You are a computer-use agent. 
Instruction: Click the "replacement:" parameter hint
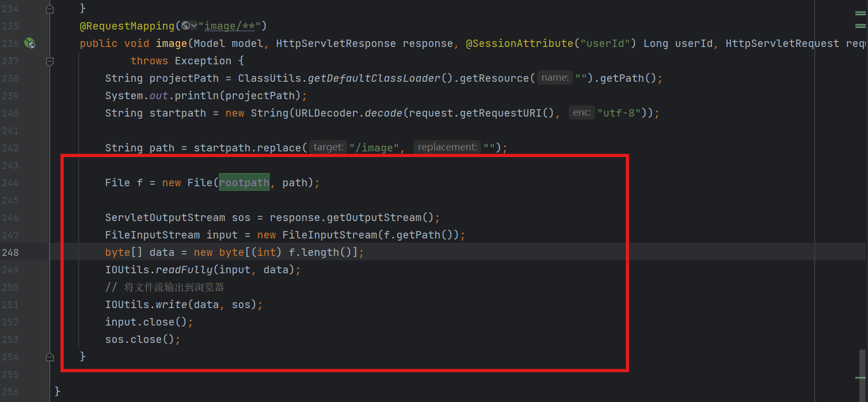pyautogui.click(x=447, y=147)
